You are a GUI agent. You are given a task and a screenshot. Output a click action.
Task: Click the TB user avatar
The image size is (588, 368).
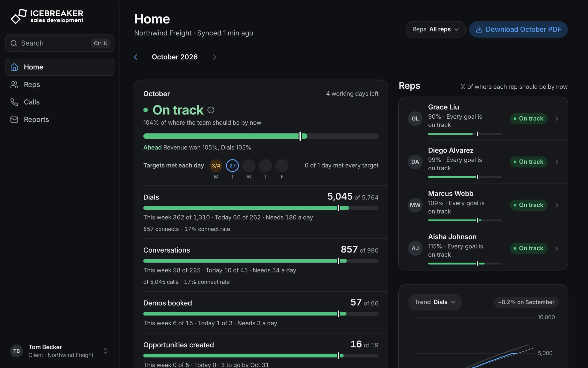16,351
